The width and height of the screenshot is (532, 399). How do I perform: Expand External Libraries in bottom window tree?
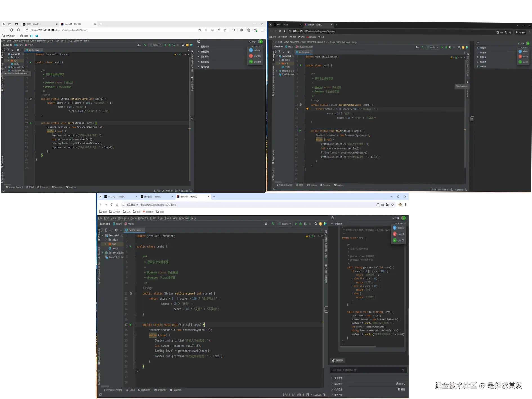[x=103, y=253]
